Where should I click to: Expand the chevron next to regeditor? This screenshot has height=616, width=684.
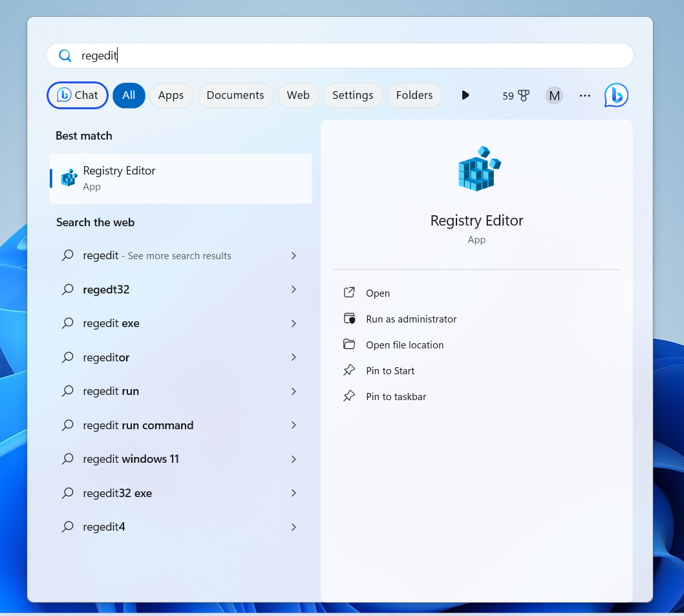294,357
